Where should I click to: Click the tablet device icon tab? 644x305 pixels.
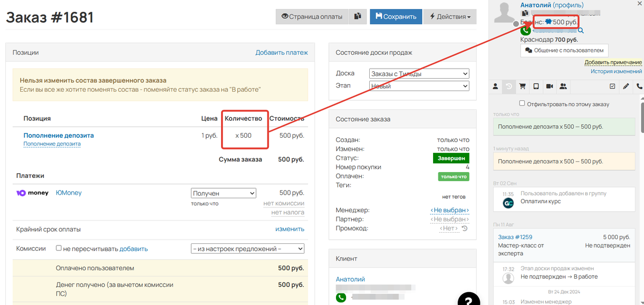tap(536, 86)
